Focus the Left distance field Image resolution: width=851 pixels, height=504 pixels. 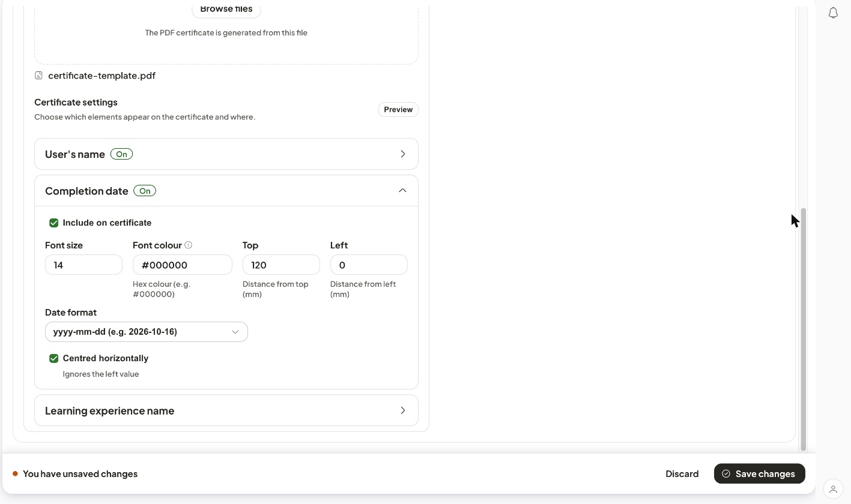(369, 265)
